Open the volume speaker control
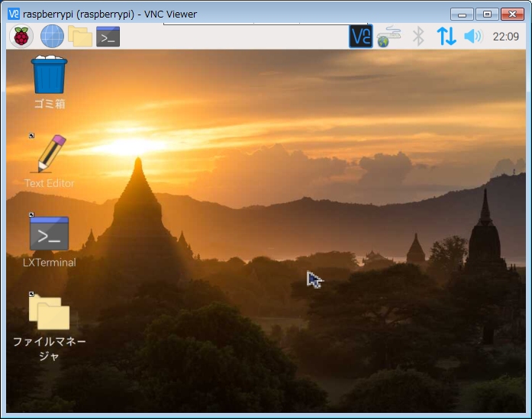Viewport: 532px width, 419px height. tap(473, 36)
